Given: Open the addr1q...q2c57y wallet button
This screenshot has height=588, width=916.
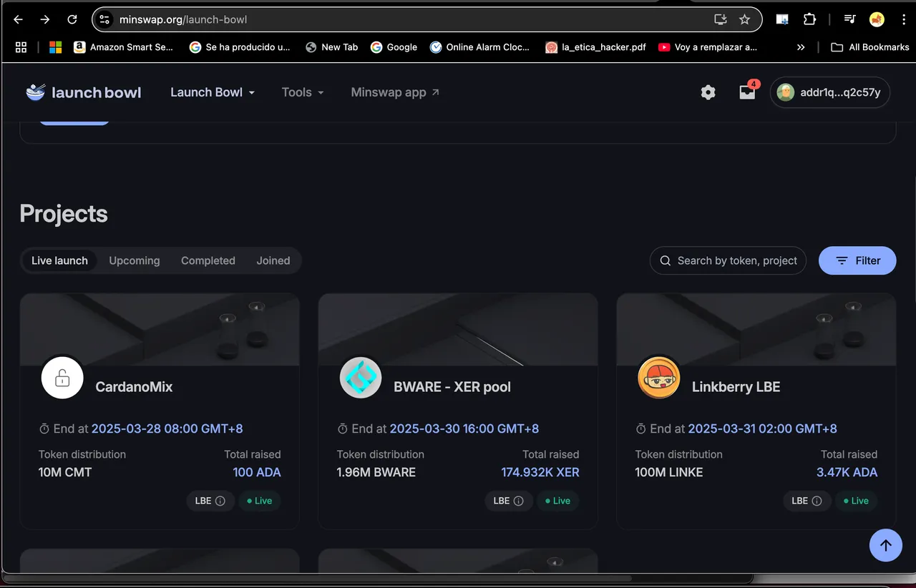Looking at the screenshot, I should click(830, 92).
